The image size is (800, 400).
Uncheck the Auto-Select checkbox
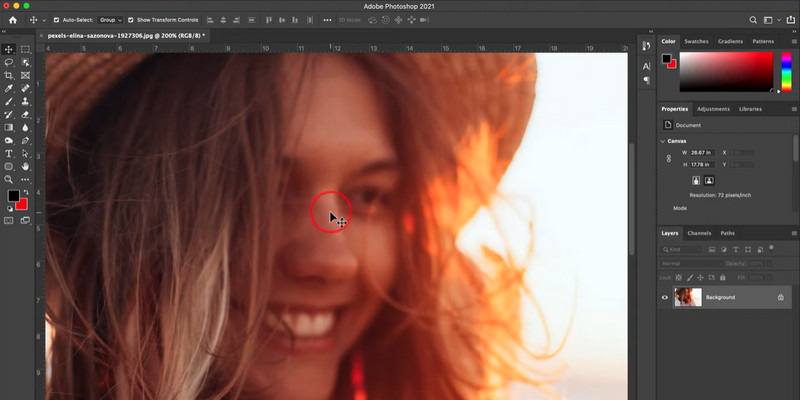click(56, 20)
